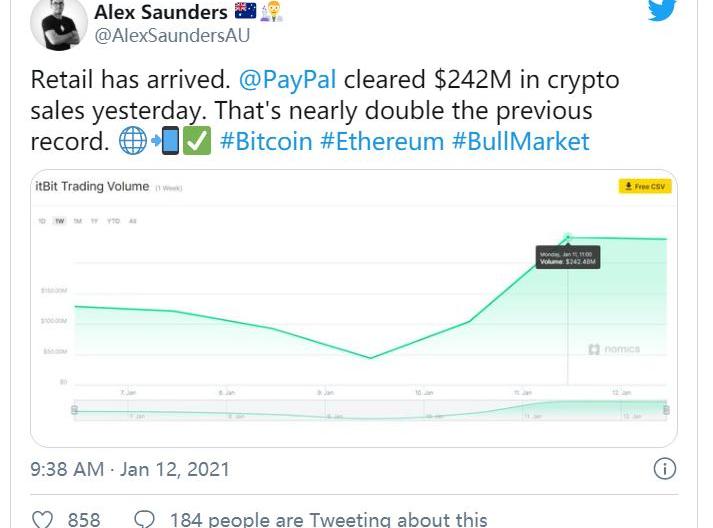Download the chart data with Free CSV
This screenshot has width=713, height=528.
[x=643, y=187]
